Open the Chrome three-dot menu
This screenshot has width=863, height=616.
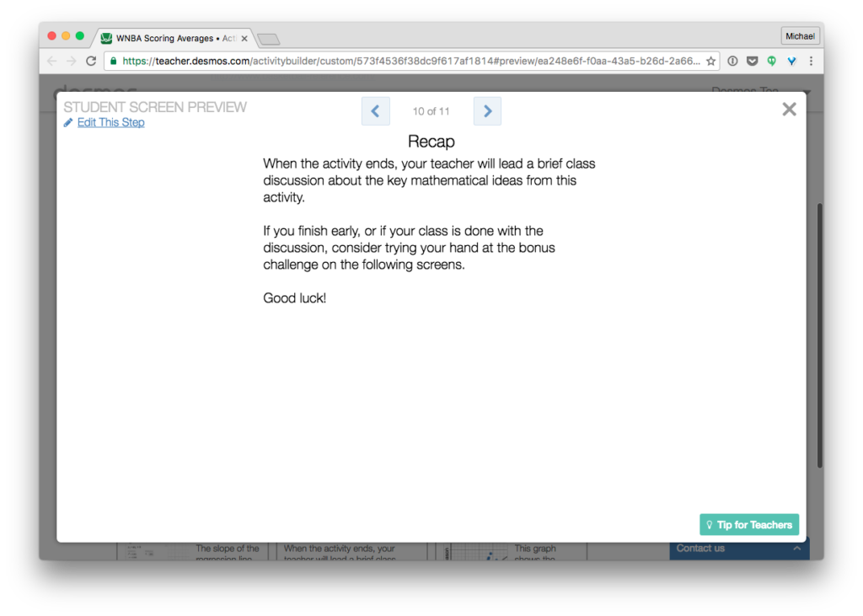coord(811,61)
